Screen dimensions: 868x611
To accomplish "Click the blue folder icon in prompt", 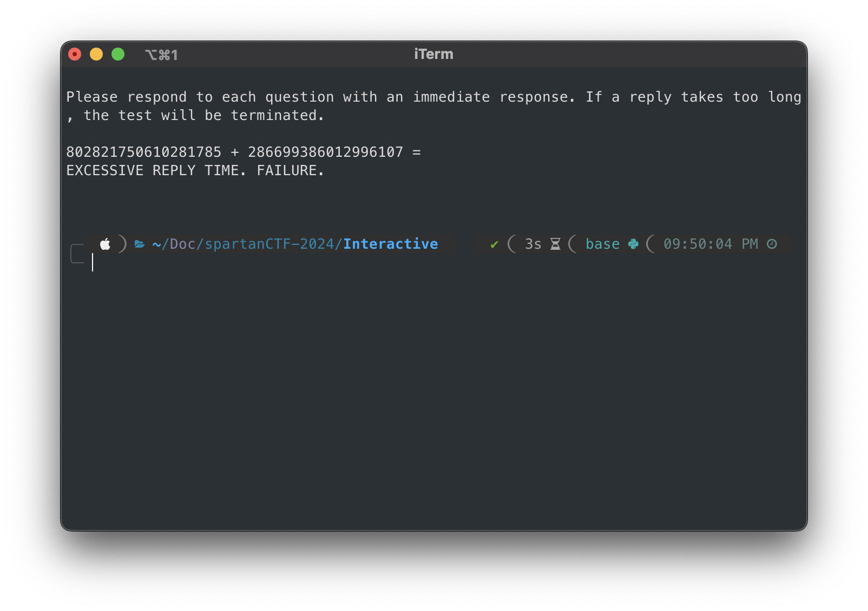I will click(140, 244).
